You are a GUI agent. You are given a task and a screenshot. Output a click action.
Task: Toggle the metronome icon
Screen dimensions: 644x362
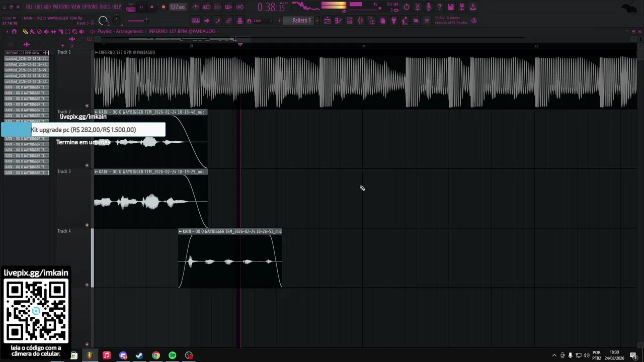click(x=195, y=7)
